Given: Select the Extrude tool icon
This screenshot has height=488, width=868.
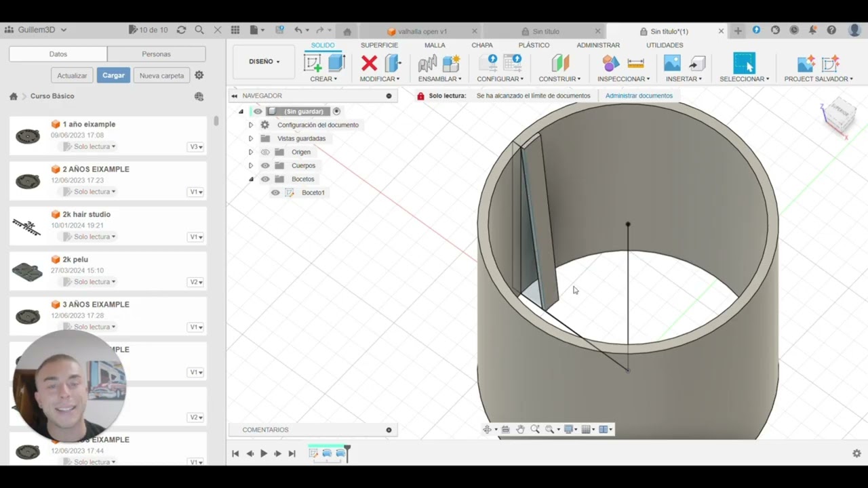Looking at the screenshot, I should tap(337, 63).
